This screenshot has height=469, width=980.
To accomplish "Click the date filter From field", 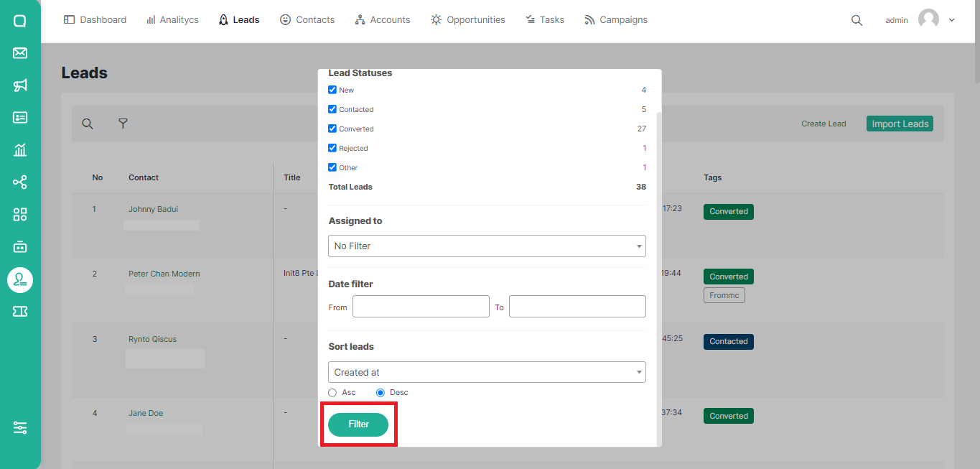I will click(x=421, y=307).
